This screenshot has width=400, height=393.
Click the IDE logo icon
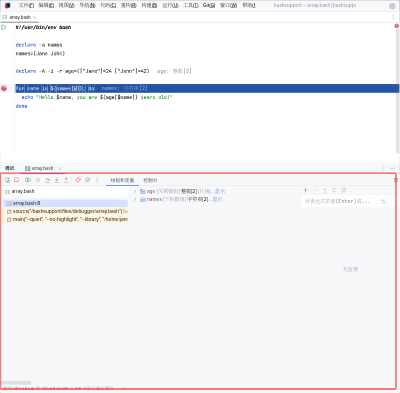tap(7, 5)
